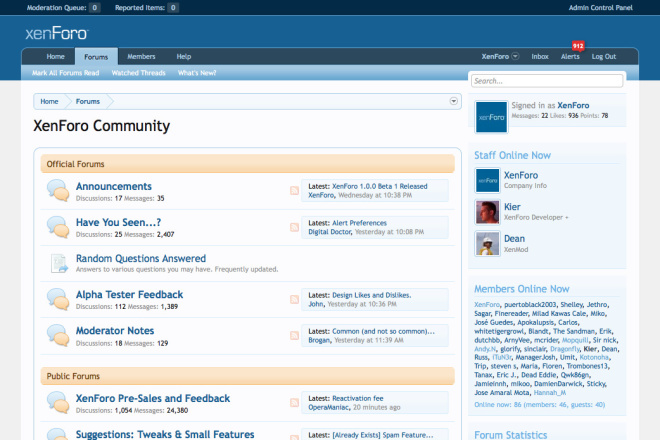Click Mark All Forums Read
Image resolution: width=660 pixels, height=440 pixels.
(66, 73)
